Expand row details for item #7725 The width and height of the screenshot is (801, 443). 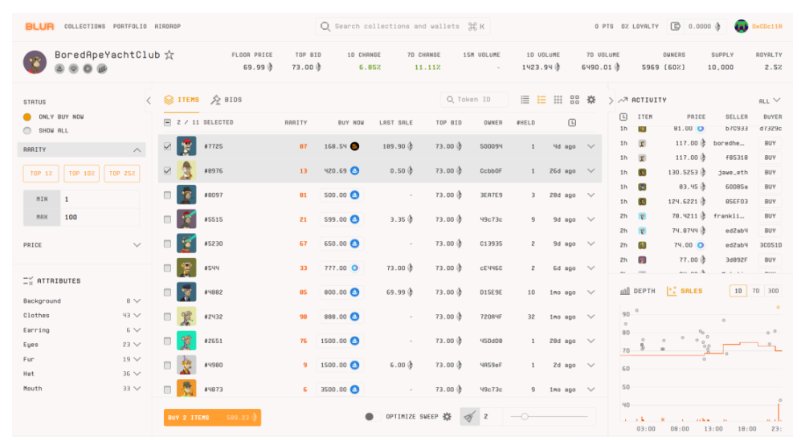pyautogui.click(x=591, y=146)
